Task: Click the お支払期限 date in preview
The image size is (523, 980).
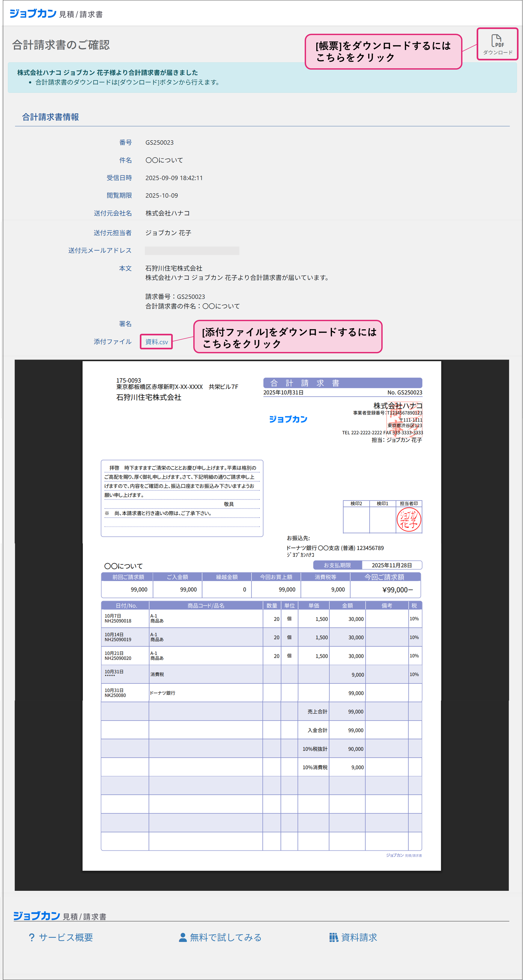Action: click(392, 565)
